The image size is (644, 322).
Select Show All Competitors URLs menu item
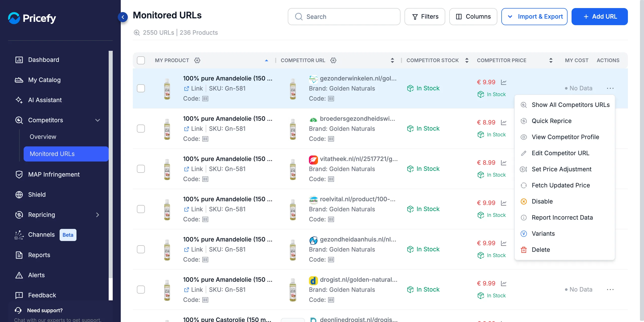point(565,105)
